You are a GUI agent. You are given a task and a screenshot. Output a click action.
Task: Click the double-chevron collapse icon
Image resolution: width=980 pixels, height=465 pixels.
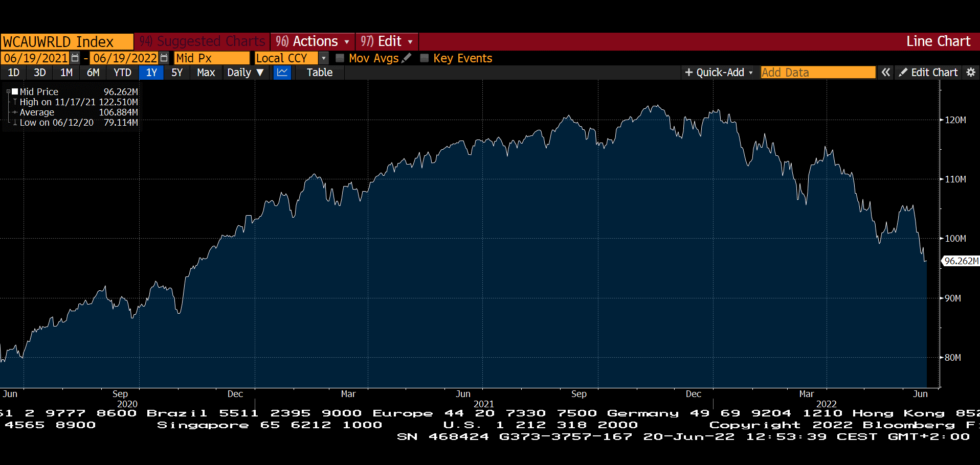coord(886,73)
